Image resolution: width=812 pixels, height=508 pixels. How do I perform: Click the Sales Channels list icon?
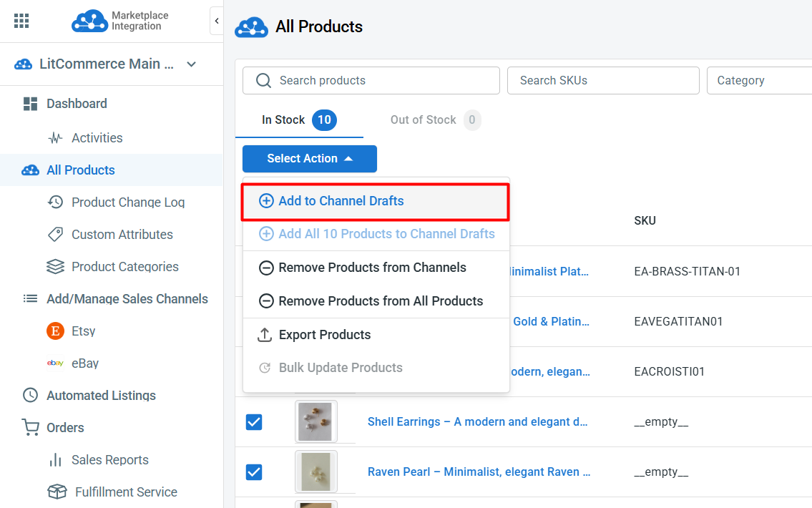tap(30, 299)
